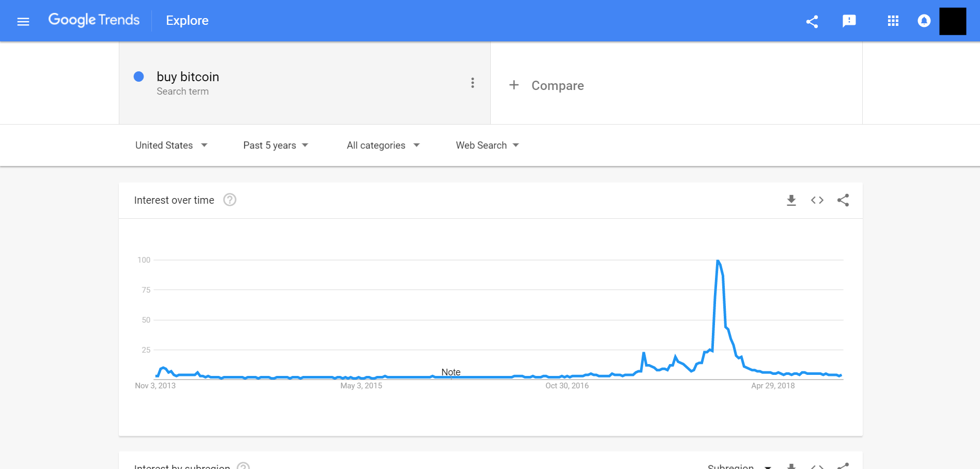This screenshot has width=980, height=469.
Task: Click the buy bitcoin search term field
Action: 188,77
